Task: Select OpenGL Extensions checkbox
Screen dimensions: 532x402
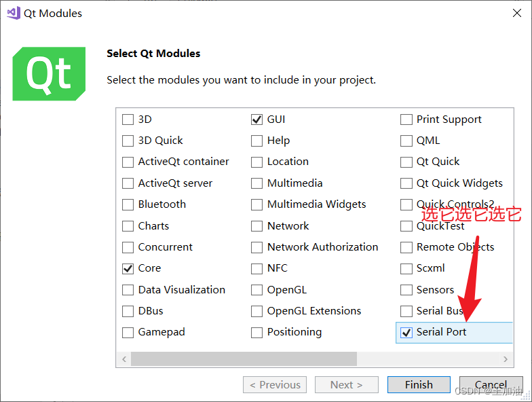Action: click(x=256, y=311)
